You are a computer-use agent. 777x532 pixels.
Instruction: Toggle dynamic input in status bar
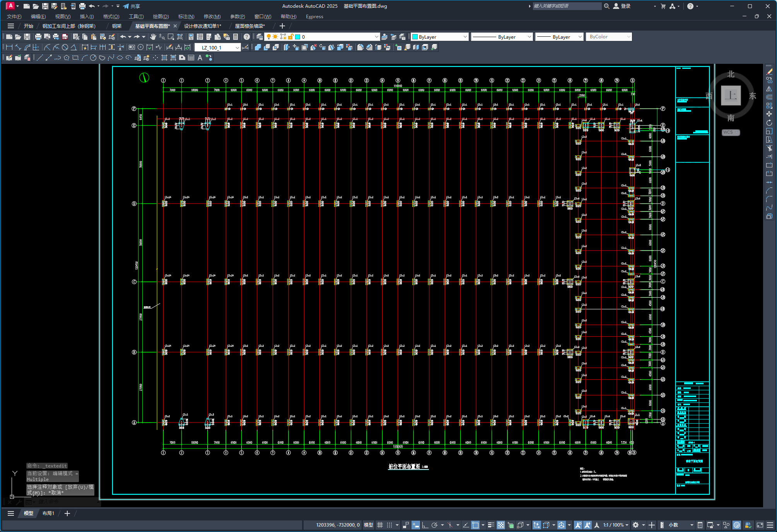tap(415, 525)
